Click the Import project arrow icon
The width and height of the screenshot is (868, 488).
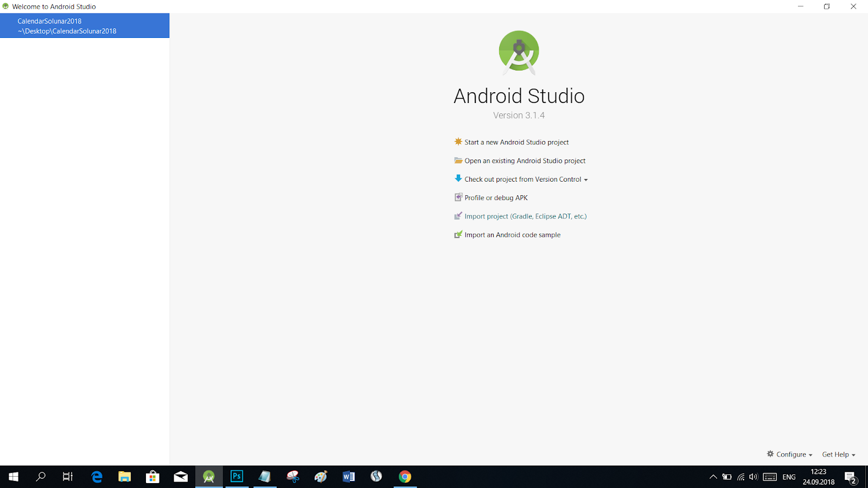(458, 216)
